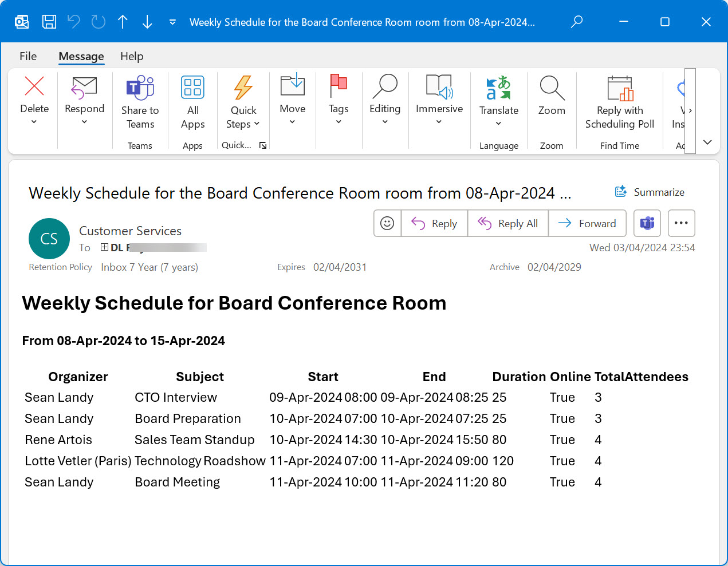
Task: Share this email to Teams
Action: point(140,103)
